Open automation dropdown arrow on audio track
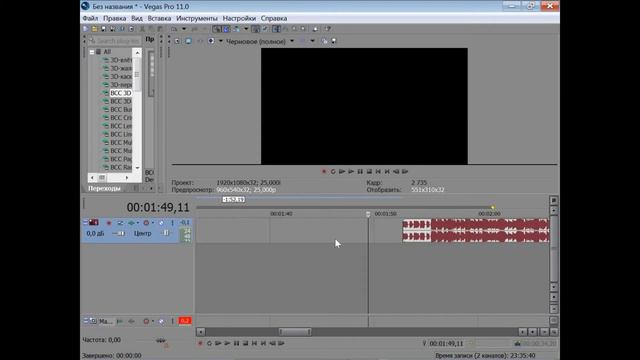Image resolution: width=640 pixels, height=360 pixels. [153, 223]
